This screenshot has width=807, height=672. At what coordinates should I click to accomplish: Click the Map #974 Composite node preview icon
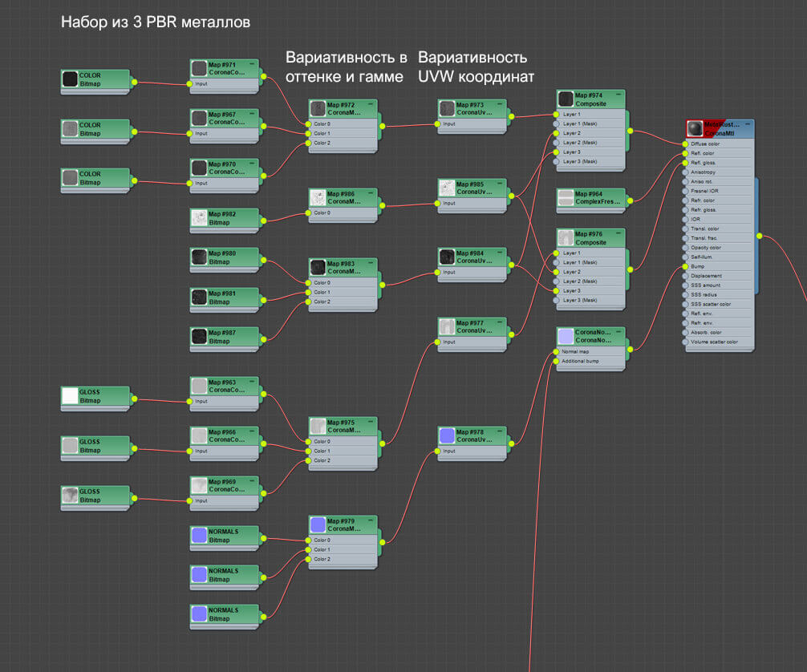tap(567, 98)
